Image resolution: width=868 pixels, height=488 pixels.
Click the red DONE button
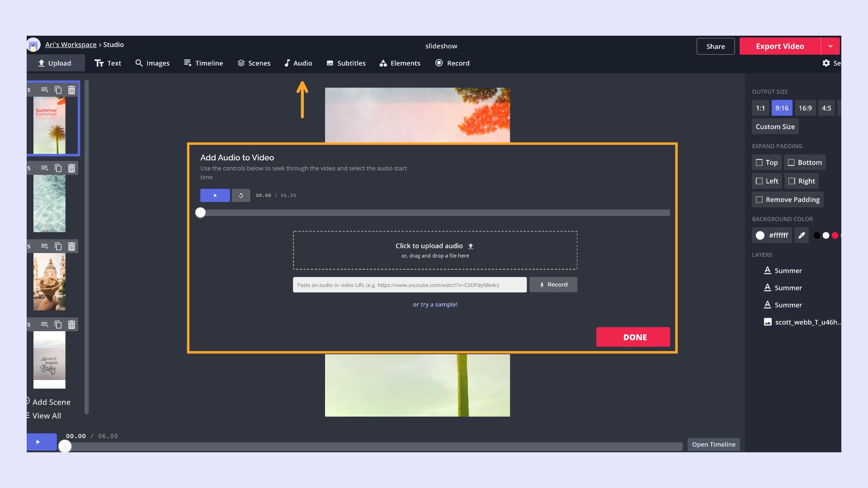click(633, 337)
